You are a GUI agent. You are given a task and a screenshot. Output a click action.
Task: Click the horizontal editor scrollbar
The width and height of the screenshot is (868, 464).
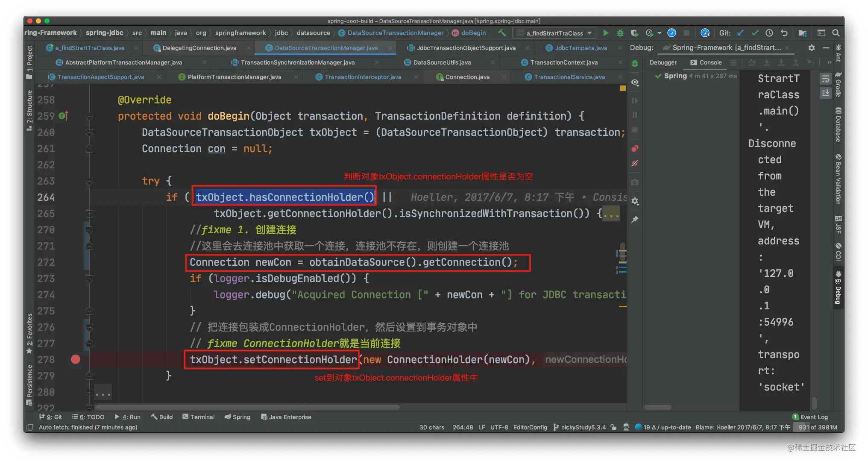pyautogui.click(x=247, y=407)
